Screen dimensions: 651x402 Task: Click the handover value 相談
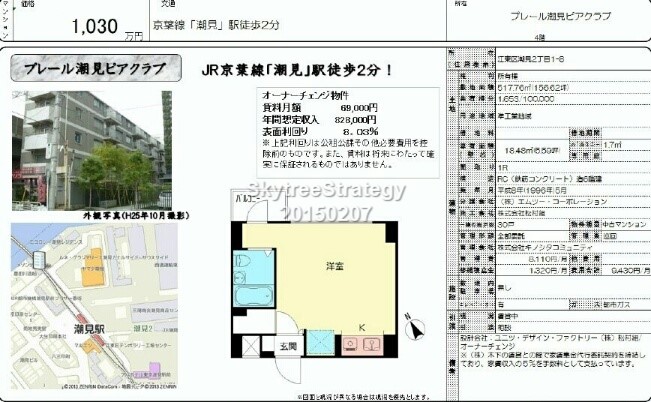pyautogui.click(x=504, y=328)
